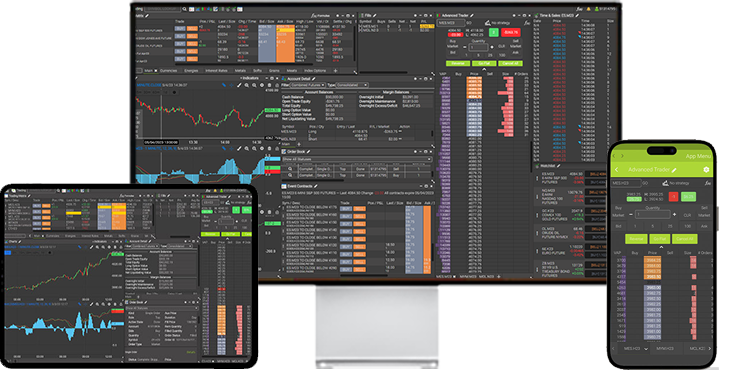Click the trash icon on the monitor's upper chart toolbar
This screenshot has height=371, width=731.
coord(269,85)
